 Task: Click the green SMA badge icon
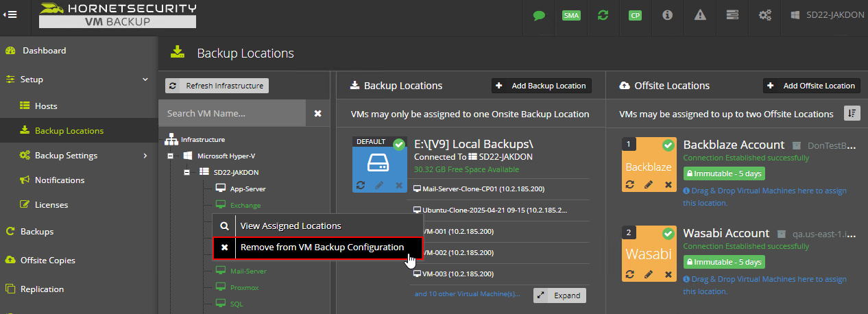pos(571,15)
